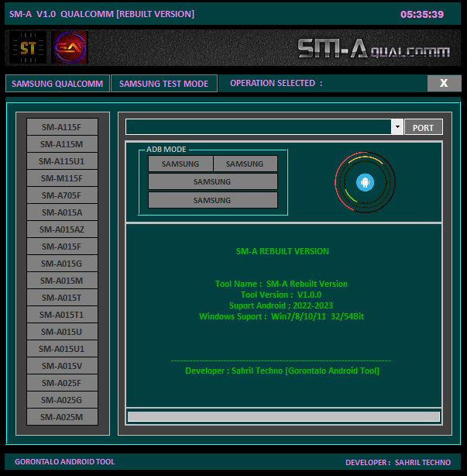Switch to SAMSUNG TEST MODE tab

pos(163,84)
